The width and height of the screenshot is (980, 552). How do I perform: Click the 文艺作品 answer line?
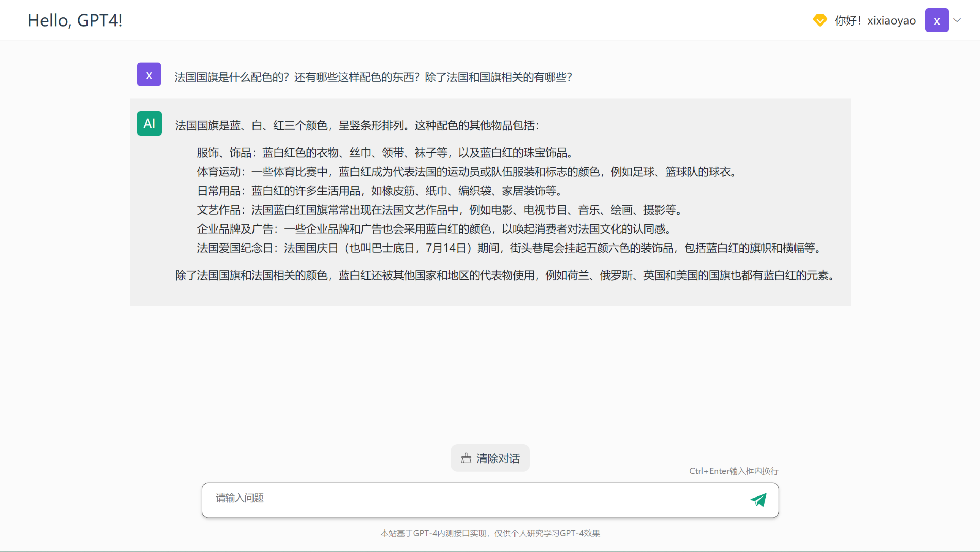[439, 210]
